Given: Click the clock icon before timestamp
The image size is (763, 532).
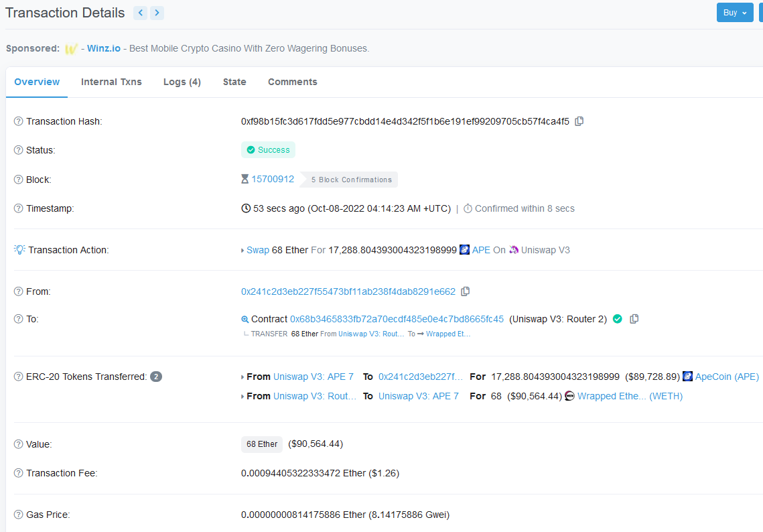Looking at the screenshot, I should (x=247, y=208).
